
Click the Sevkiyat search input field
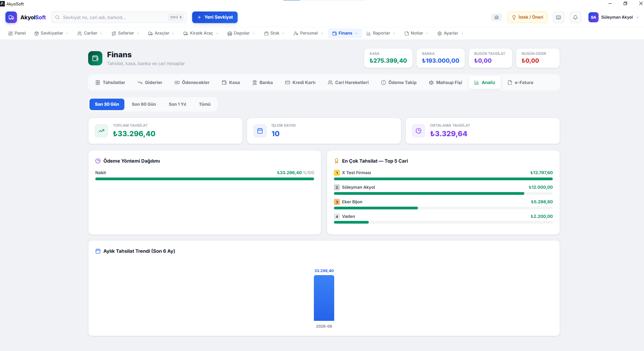119,17
